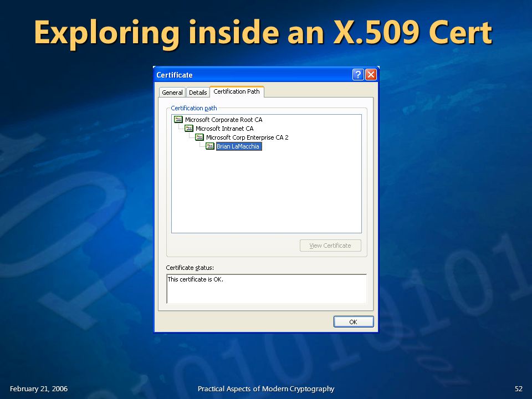Select the Brian LaMacchia certificate entry
The image size is (532, 399).
coord(239,146)
